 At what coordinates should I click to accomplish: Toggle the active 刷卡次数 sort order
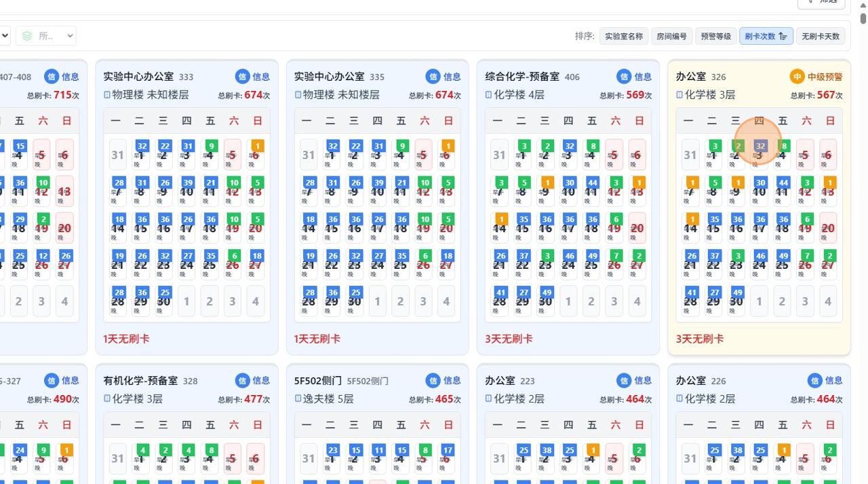766,36
